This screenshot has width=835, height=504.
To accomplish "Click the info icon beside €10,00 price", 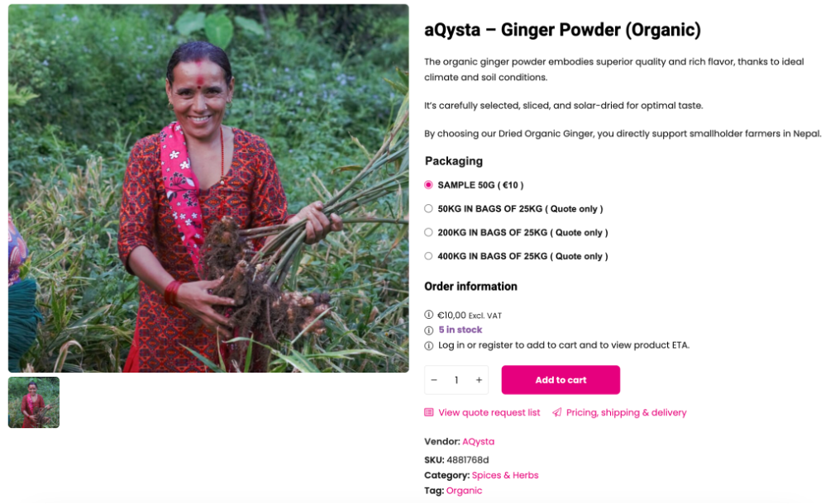I will (429, 315).
